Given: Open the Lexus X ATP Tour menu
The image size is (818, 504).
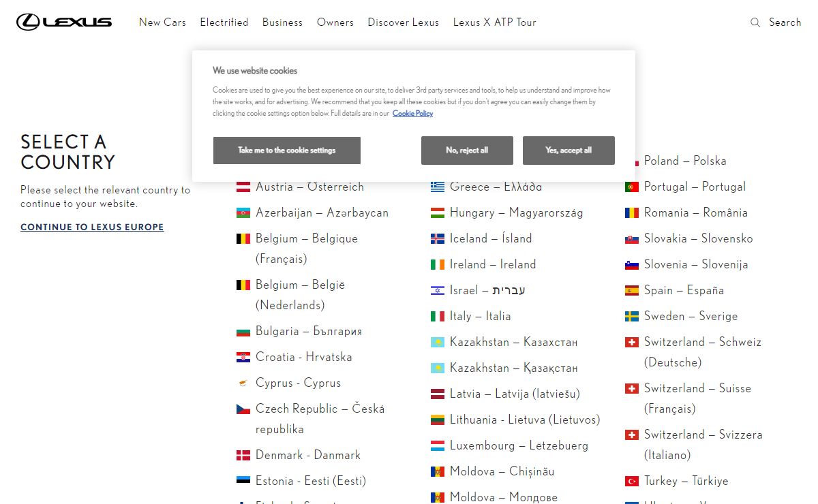Looking at the screenshot, I should click(x=495, y=22).
